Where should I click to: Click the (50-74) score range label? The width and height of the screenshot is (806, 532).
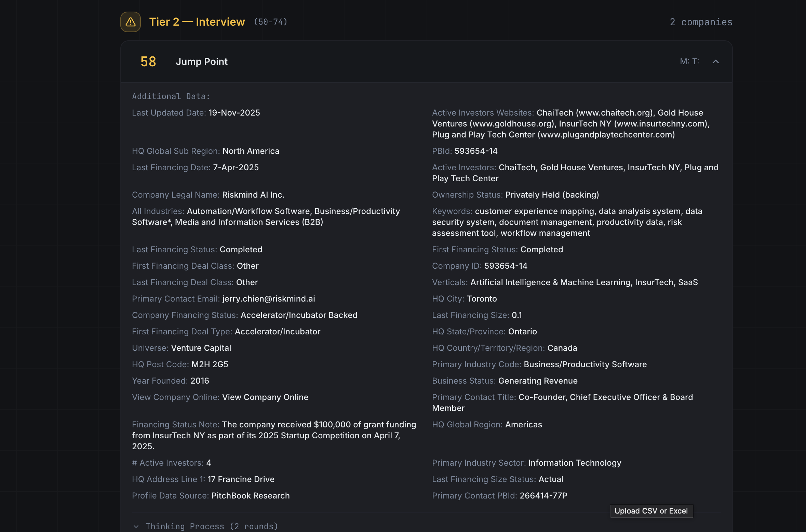[x=270, y=22]
